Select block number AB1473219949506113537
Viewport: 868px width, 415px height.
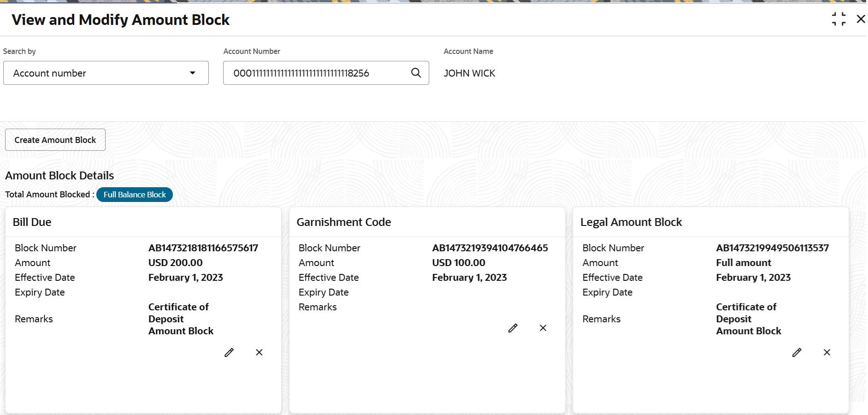point(773,248)
